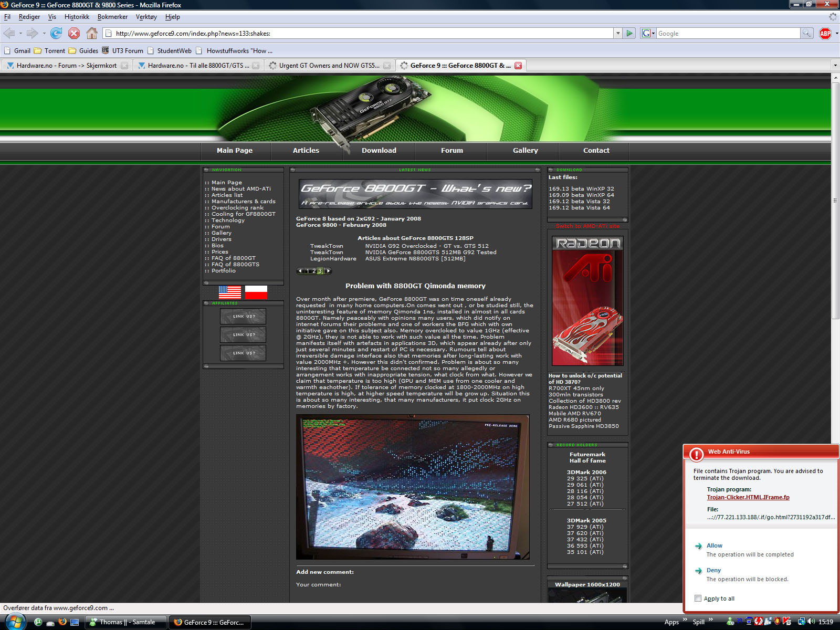Click the green Go arrow button

[x=630, y=34]
